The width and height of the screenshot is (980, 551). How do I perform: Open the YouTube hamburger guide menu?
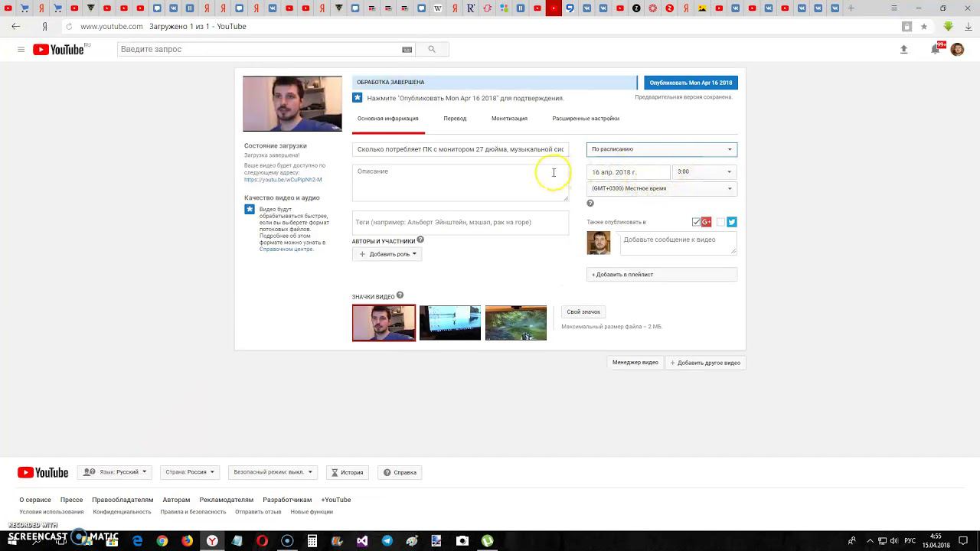point(21,50)
